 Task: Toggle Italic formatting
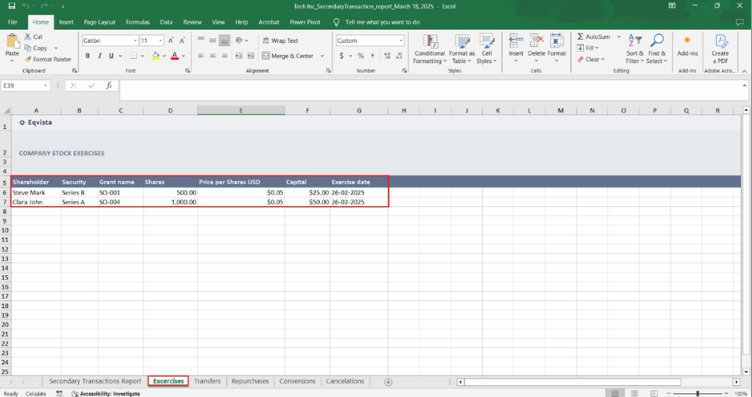(99, 56)
